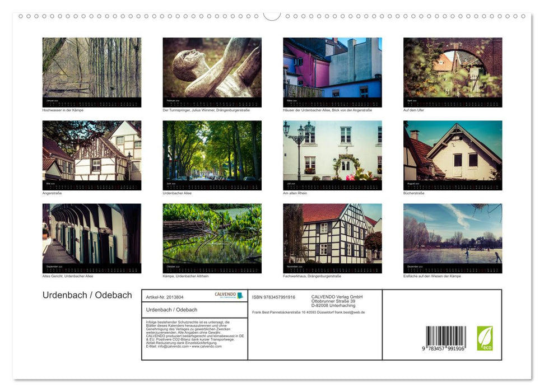The width and height of the screenshot is (544, 392).
Task: Select the March Urdenbacher Allee houses photo
Action: coord(332,72)
